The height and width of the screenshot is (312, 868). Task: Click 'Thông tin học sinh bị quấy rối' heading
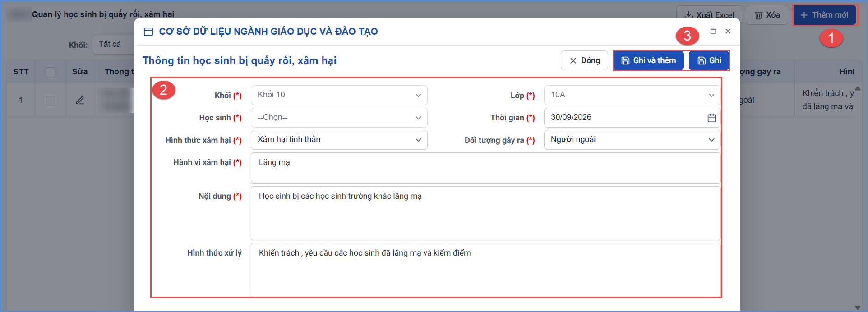[x=240, y=60]
